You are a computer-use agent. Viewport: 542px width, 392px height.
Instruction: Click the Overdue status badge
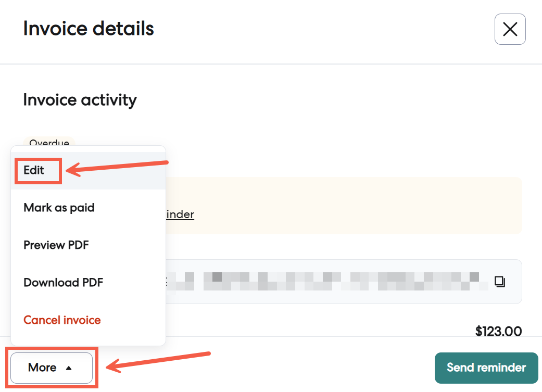pyautogui.click(x=49, y=142)
